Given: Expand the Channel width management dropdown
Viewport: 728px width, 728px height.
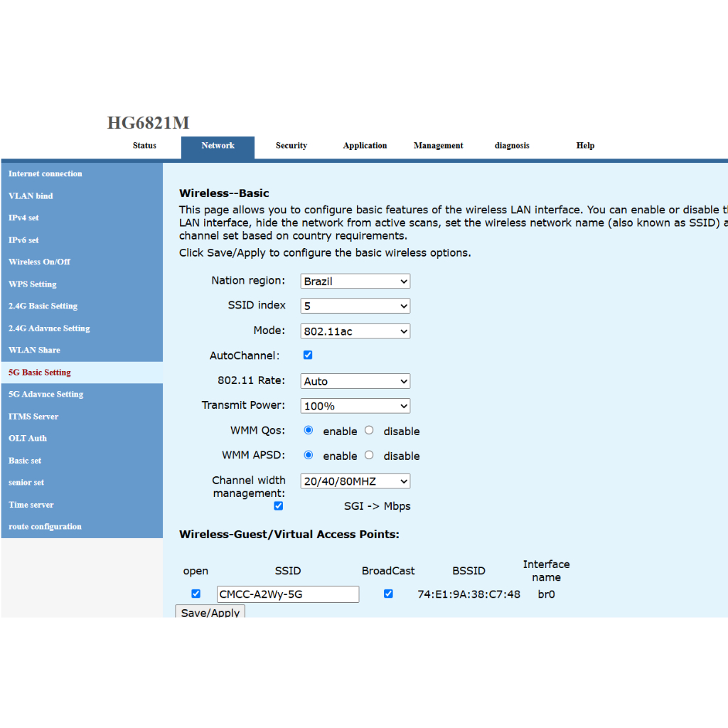Looking at the screenshot, I should click(355, 481).
